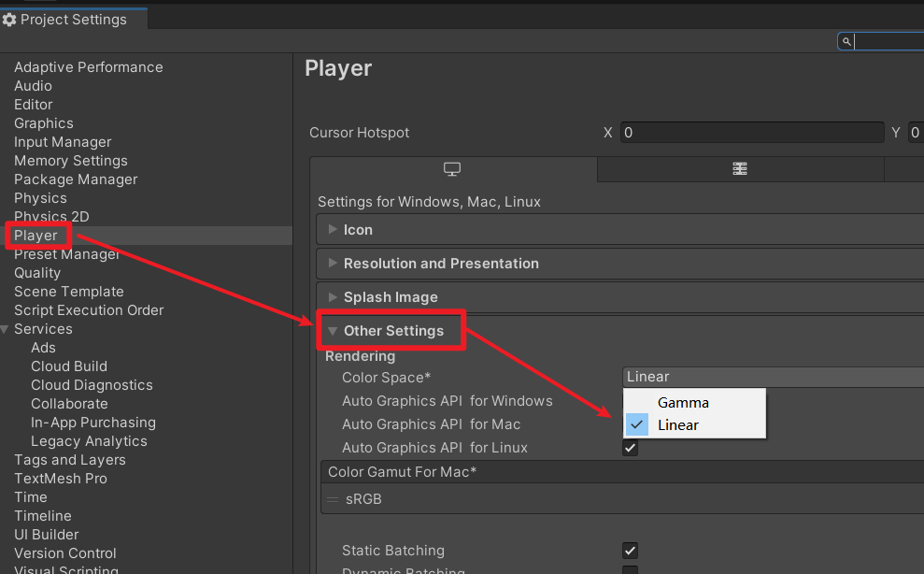The image size is (924, 574).
Task: Click the search magnifier icon
Action: (x=846, y=41)
